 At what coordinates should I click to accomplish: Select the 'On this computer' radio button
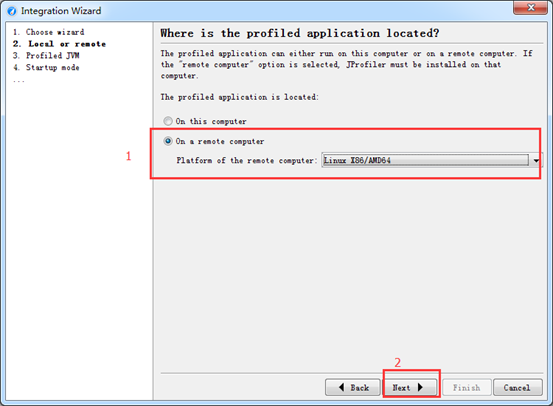pos(168,121)
